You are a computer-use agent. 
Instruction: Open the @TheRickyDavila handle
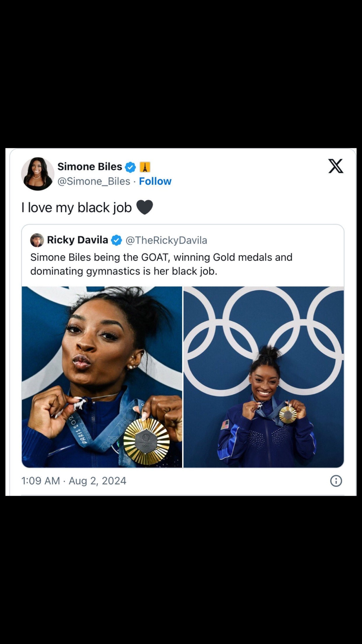point(166,240)
